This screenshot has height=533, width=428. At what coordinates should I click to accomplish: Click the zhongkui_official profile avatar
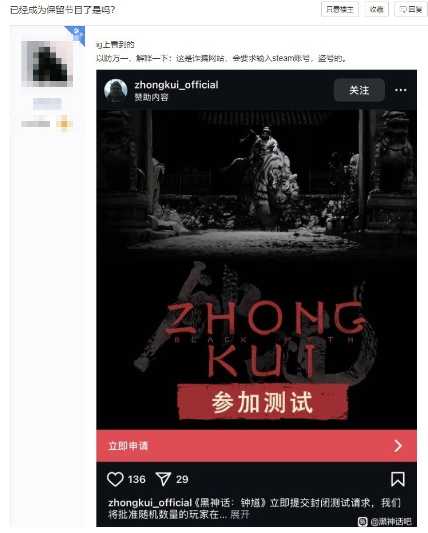[116, 90]
